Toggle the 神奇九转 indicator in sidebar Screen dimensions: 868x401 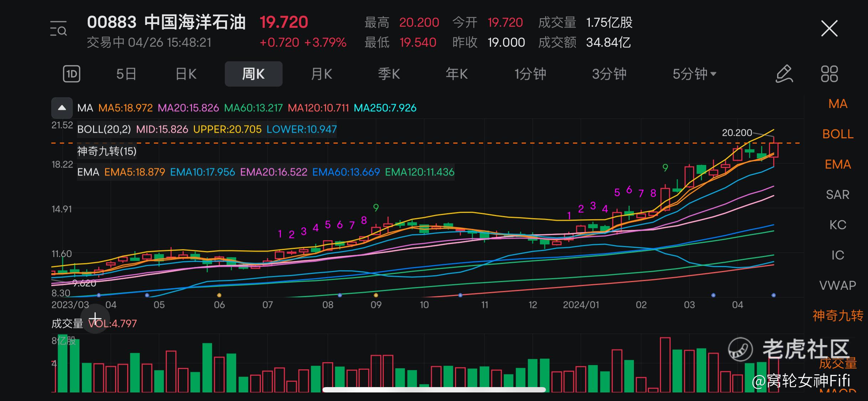[x=838, y=316]
